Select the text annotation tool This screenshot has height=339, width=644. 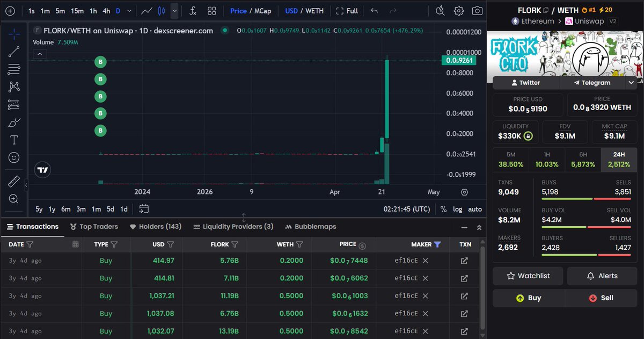point(14,140)
